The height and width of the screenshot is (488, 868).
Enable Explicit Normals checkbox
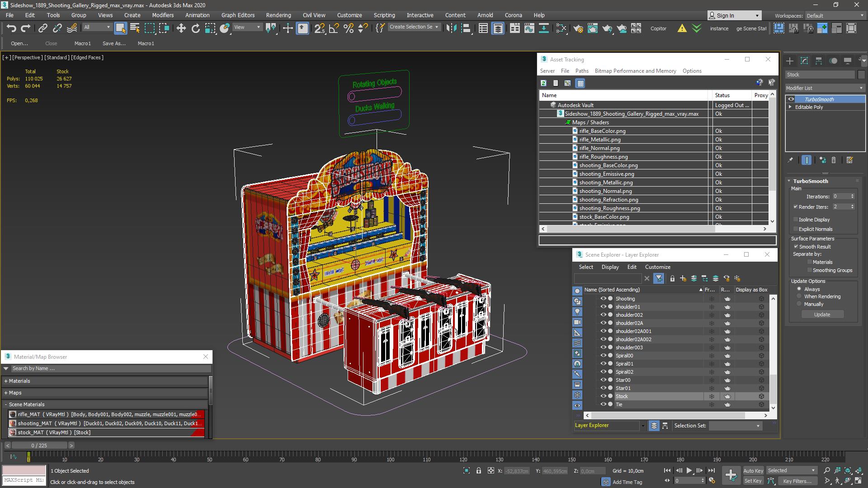click(796, 229)
